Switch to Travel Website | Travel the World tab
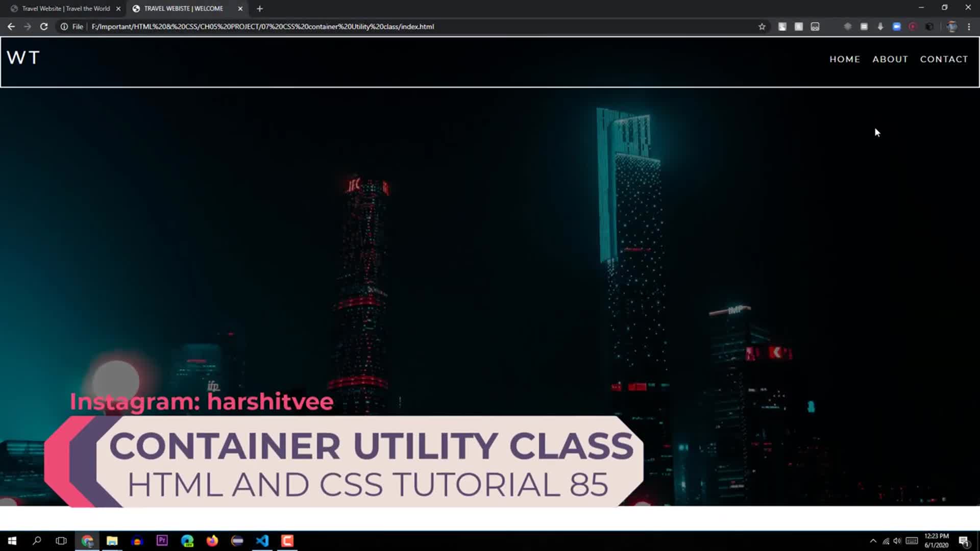The image size is (980, 551). pos(65,9)
